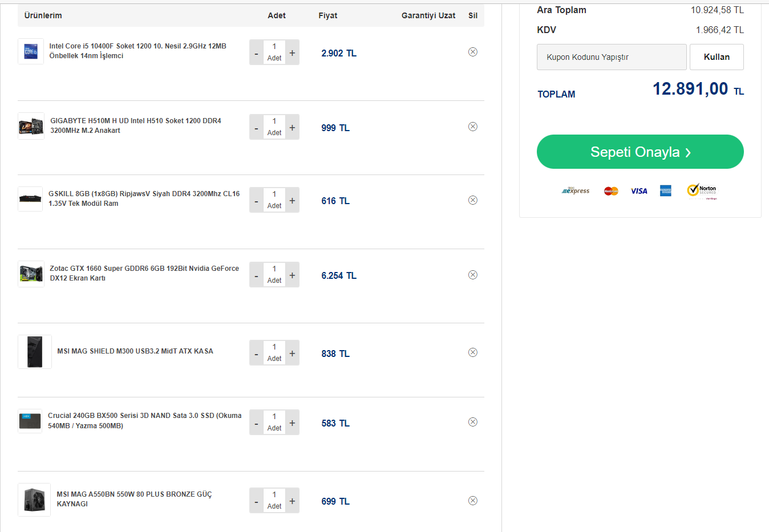Decrease MSI MAG A550BN quantity
769x532 pixels.
pos(256,501)
